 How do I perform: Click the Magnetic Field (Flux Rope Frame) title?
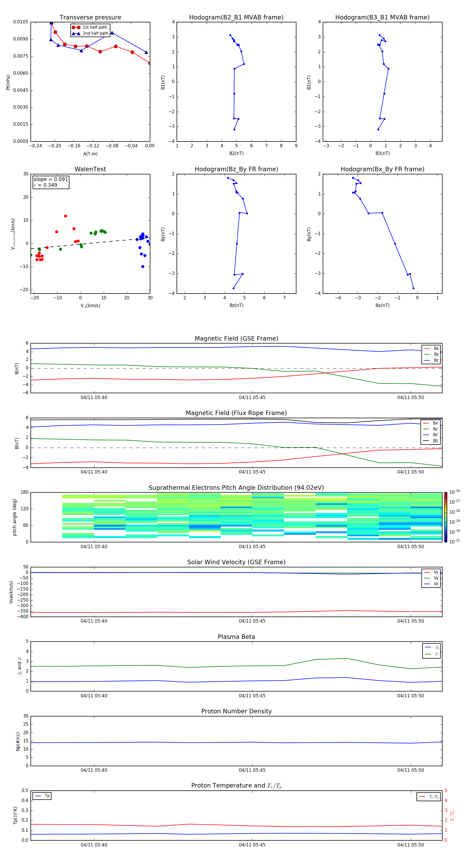click(x=236, y=413)
